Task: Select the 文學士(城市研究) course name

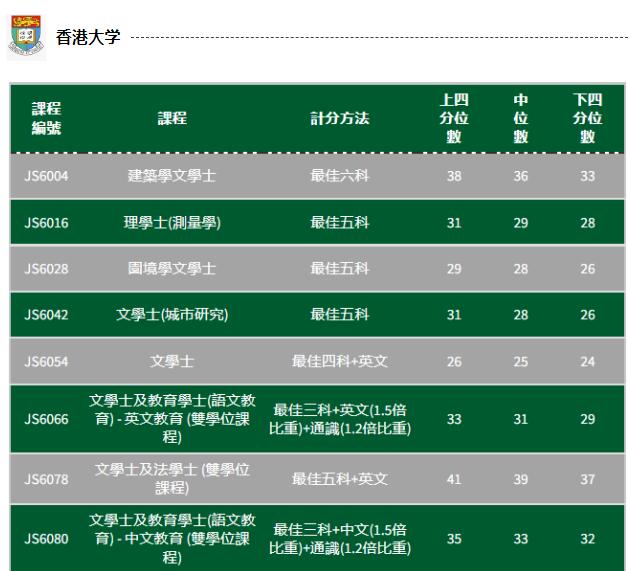Action: tap(172, 315)
